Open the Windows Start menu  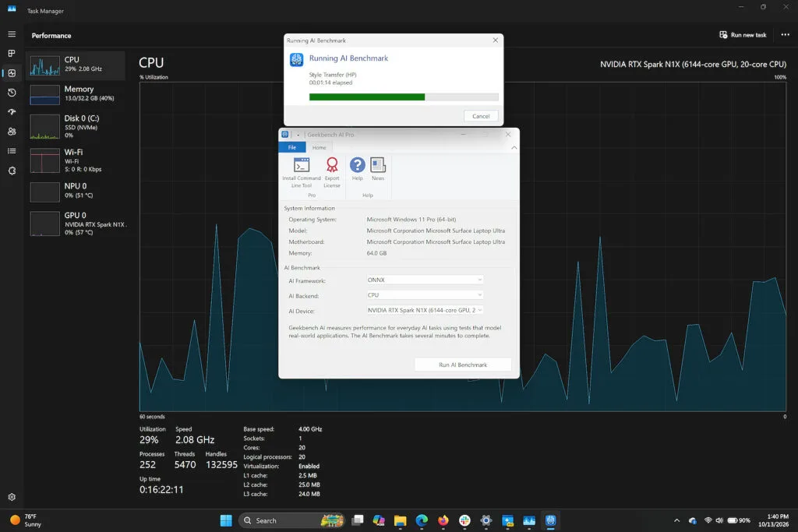coord(226,520)
